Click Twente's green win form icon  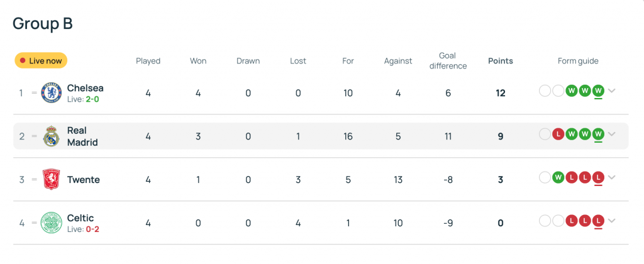click(x=558, y=177)
